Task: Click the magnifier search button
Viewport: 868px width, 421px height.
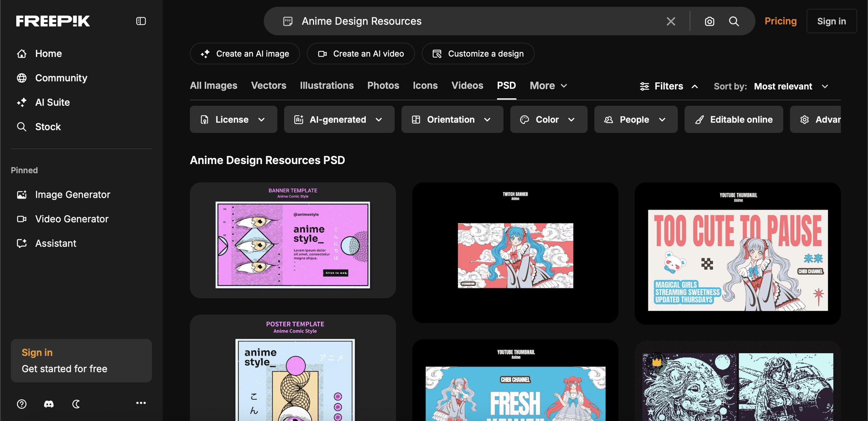Action: point(734,21)
